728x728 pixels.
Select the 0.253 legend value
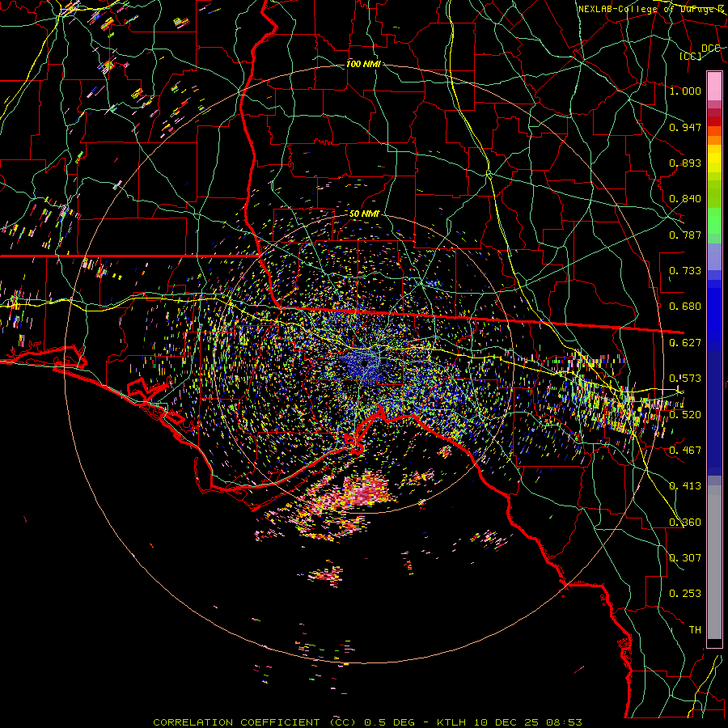click(x=685, y=594)
